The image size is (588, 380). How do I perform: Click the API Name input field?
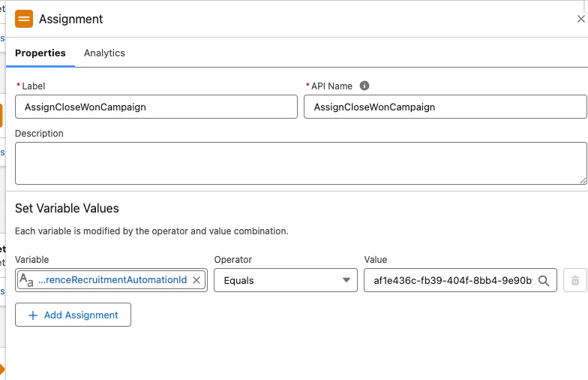tap(445, 107)
